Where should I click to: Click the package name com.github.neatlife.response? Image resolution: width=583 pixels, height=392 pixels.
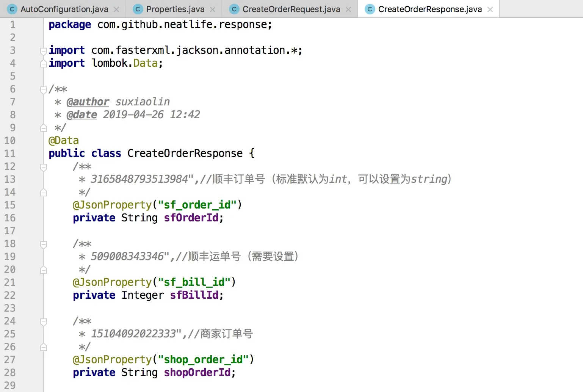(x=182, y=25)
